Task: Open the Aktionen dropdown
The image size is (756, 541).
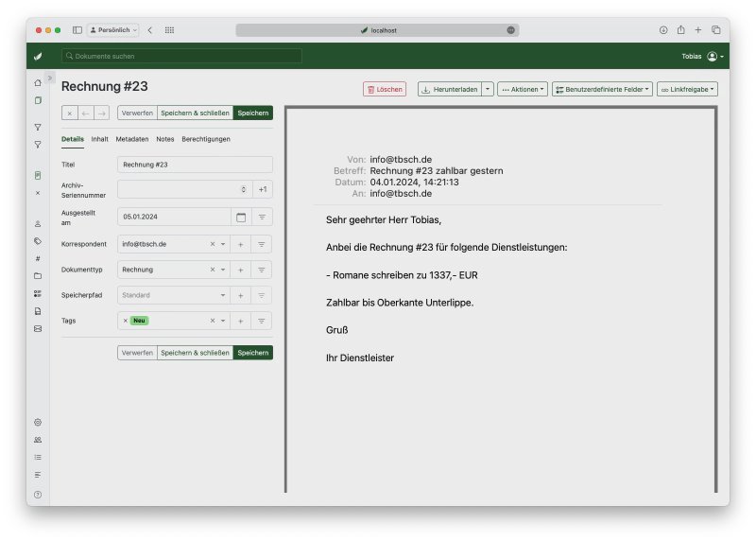Action: click(522, 89)
